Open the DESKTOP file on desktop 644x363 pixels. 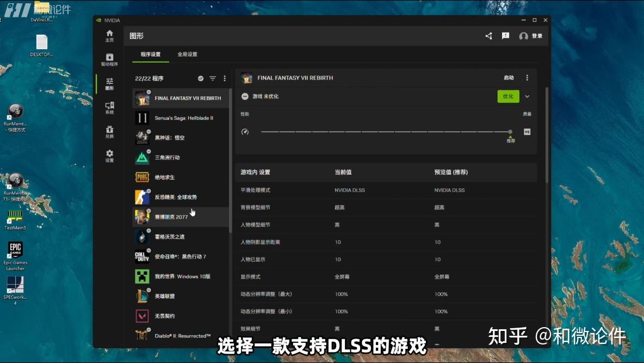(41, 46)
